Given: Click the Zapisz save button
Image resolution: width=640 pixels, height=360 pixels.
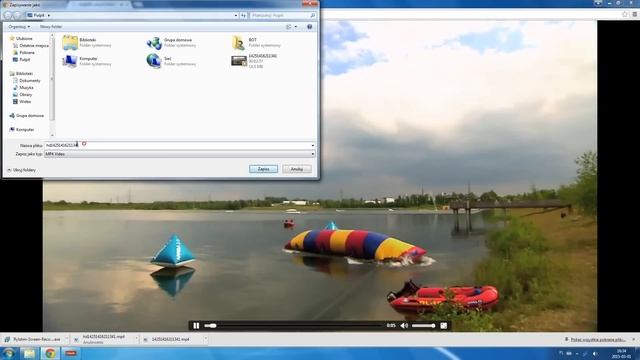Looking at the screenshot, I should click(x=263, y=169).
